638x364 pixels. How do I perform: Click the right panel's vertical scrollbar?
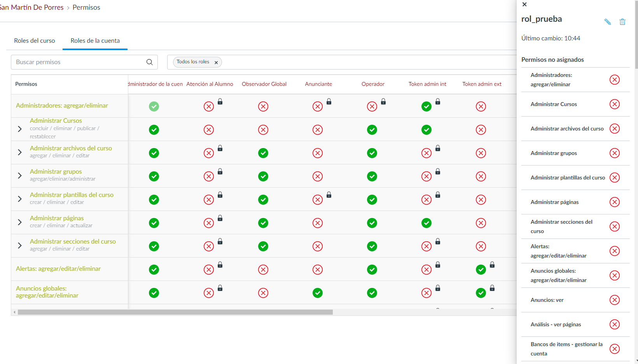[636, 35]
